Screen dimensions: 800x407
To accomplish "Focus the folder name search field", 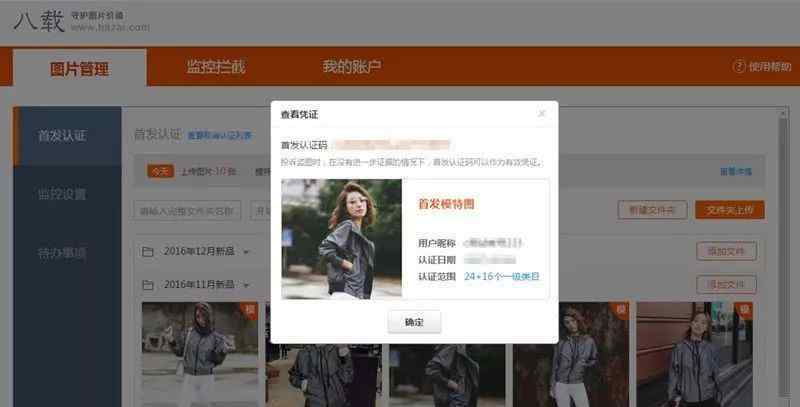I will tap(187, 211).
